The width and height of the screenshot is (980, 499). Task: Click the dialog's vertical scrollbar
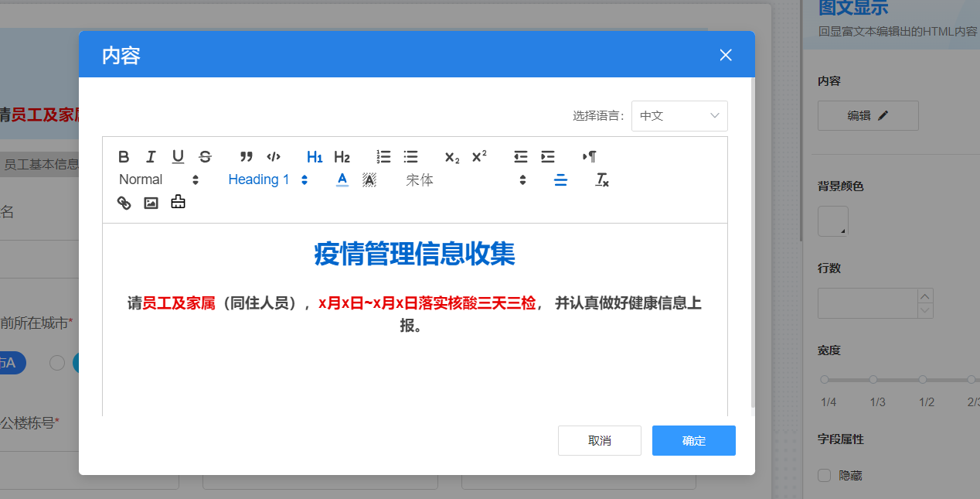coord(753,242)
